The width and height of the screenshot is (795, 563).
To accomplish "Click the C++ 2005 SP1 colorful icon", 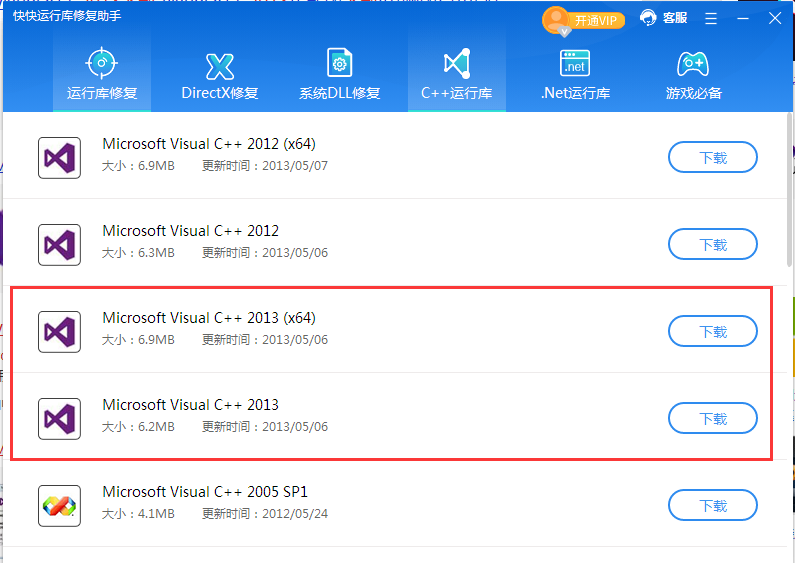I will tap(59, 506).
